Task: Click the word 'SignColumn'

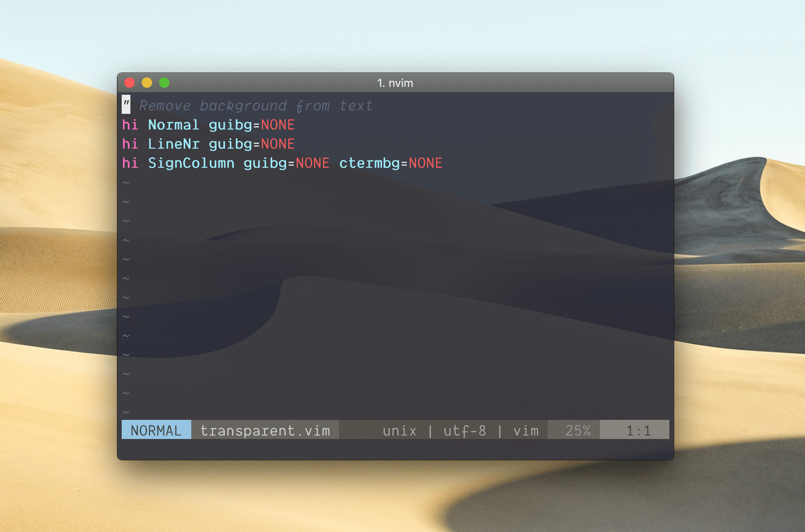Action: (191, 163)
